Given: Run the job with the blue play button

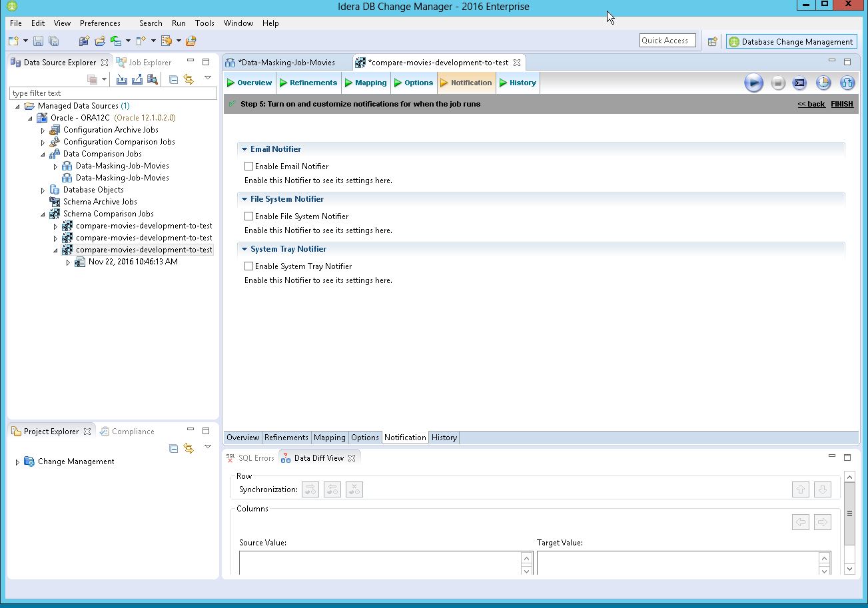Looking at the screenshot, I should tap(753, 83).
